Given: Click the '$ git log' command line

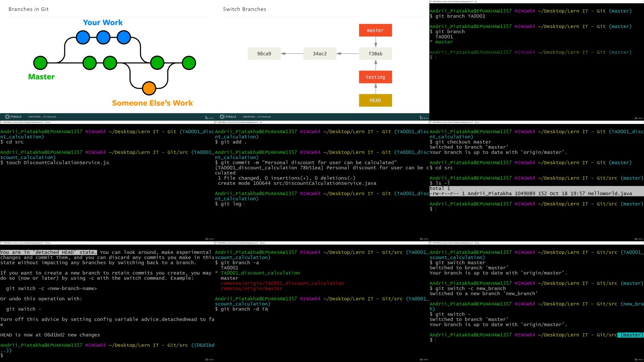Looking at the screenshot, I should (228, 204).
